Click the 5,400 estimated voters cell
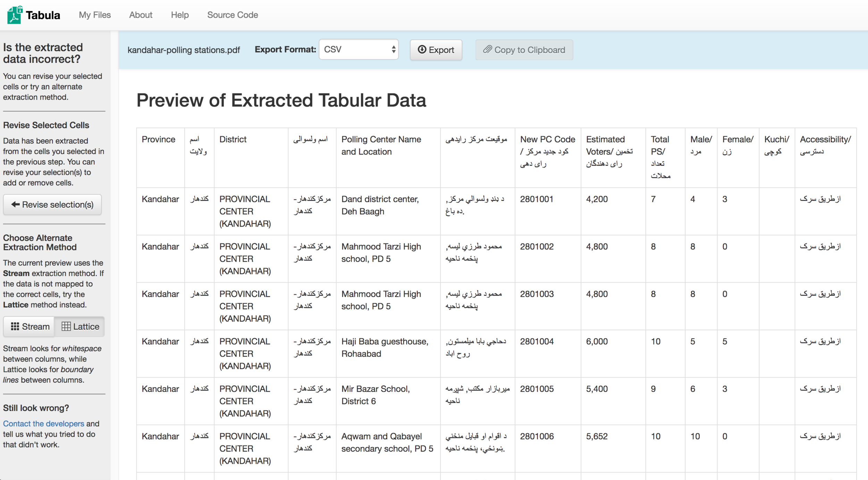The image size is (868, 480). pos(613,401)
